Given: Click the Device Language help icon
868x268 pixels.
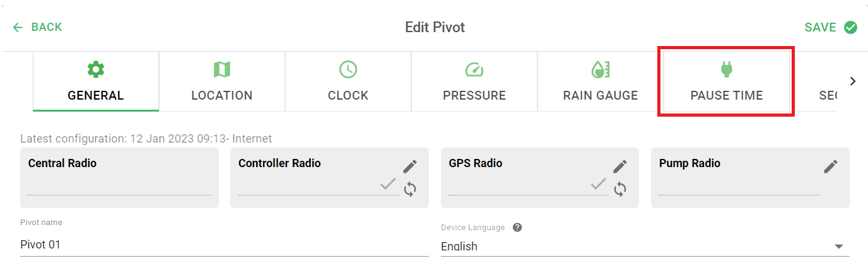Looking at the screenshot, I should click(517, 228).
